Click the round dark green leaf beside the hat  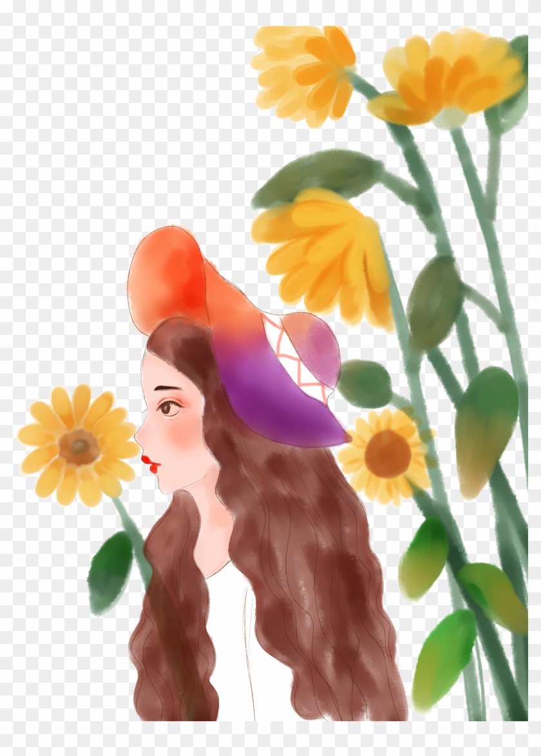click(365, 384)
